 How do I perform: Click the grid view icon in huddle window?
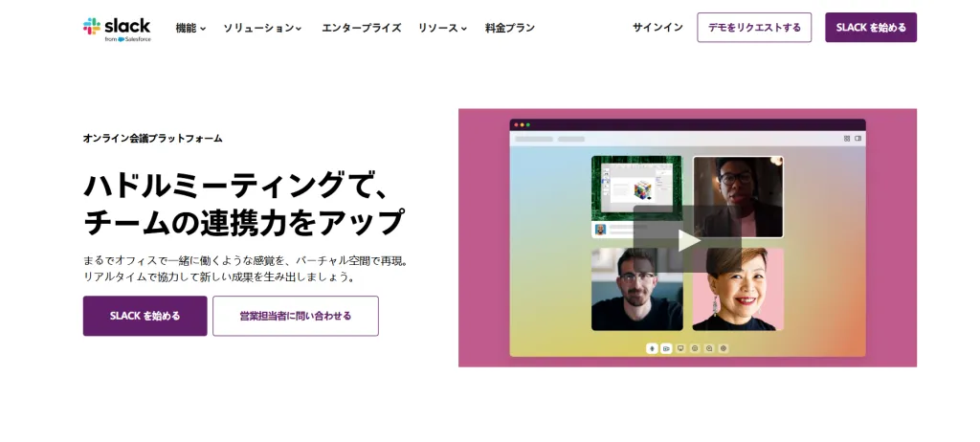[847, 139]
